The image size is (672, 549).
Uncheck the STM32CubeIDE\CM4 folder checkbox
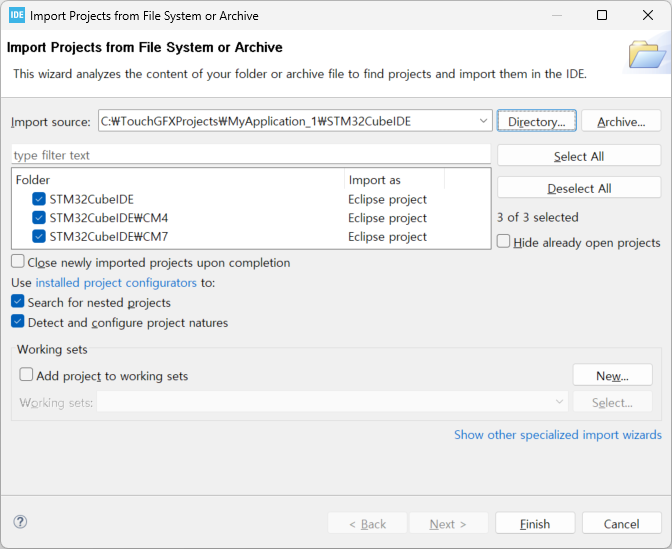[39, 218]
